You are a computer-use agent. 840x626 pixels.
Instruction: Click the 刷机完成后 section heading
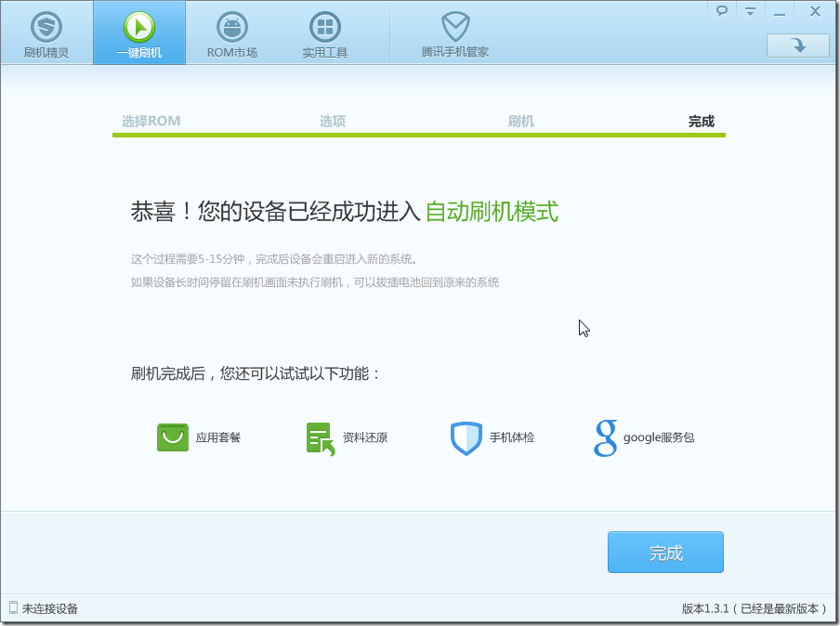[x=255, y=373]
